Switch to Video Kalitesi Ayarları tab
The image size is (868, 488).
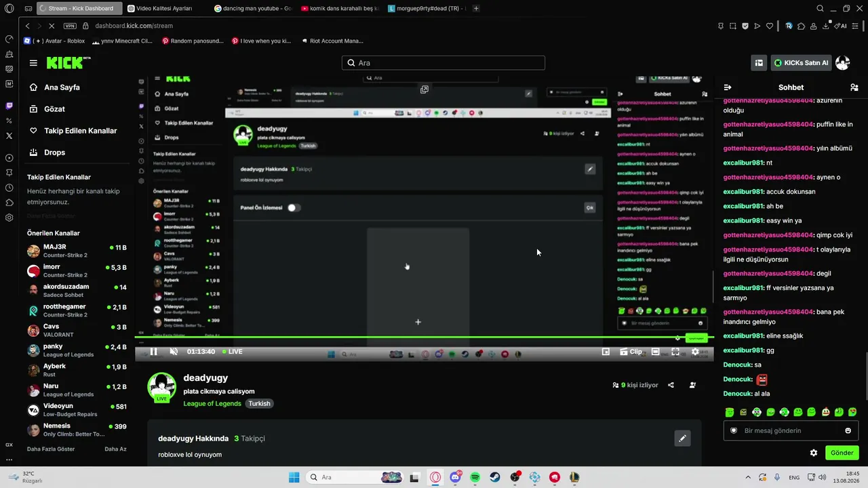coord(163,9)
